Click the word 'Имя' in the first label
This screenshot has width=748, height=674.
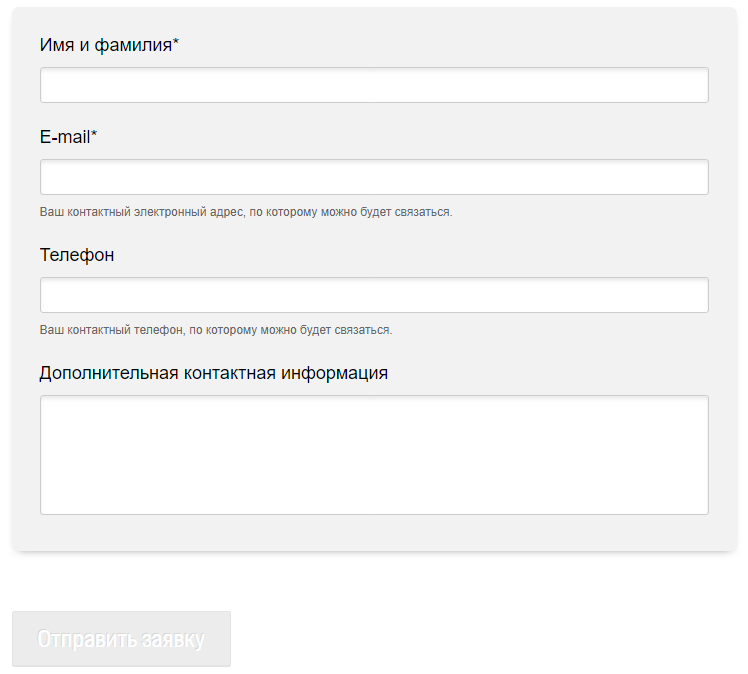pyautogui.click(x=55, y=45)
